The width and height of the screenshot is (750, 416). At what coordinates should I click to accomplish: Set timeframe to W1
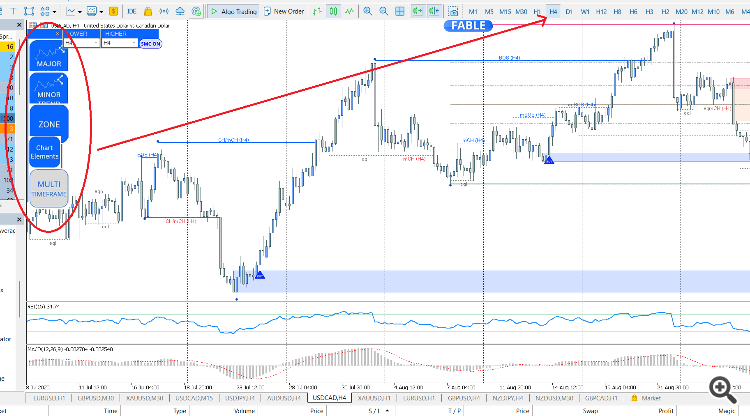click(585, 11)
